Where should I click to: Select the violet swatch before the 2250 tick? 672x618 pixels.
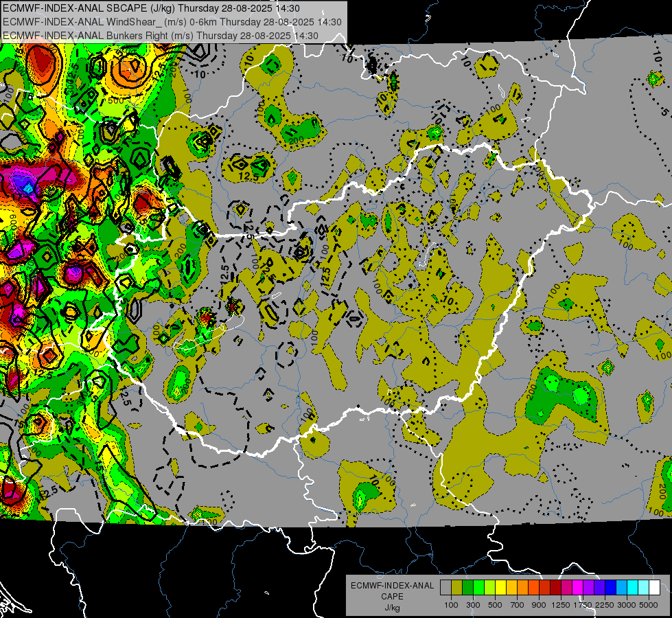point(599,587)
